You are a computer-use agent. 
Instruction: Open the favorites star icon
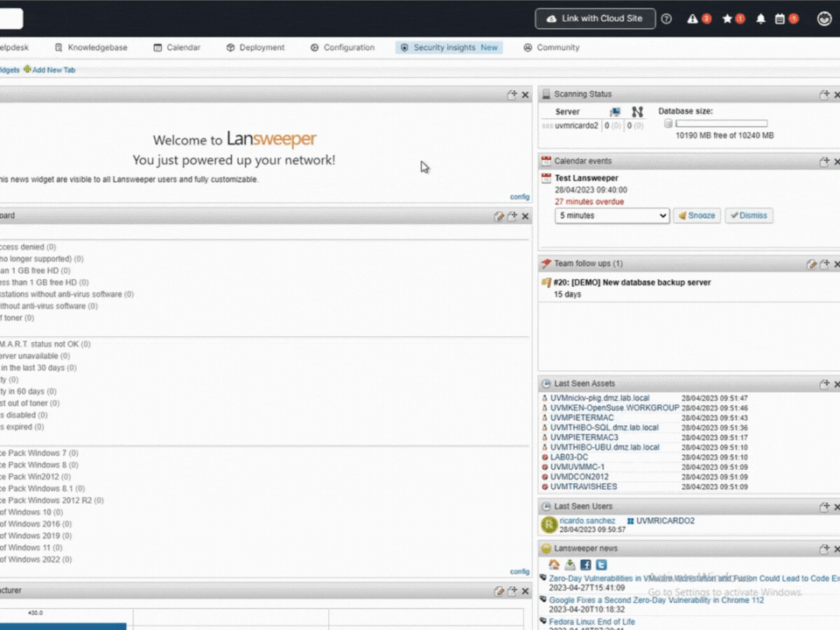pyautogui.click(x=727, y=18)
